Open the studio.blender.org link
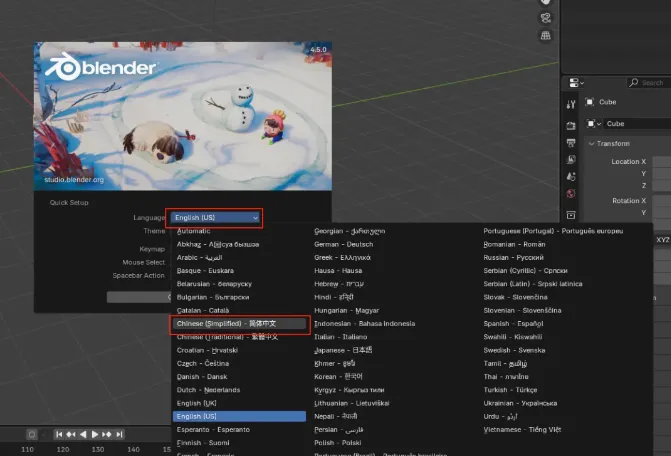The height and width of the screenshot is (456, 671). pyautogui.click(x=74, y=180)
